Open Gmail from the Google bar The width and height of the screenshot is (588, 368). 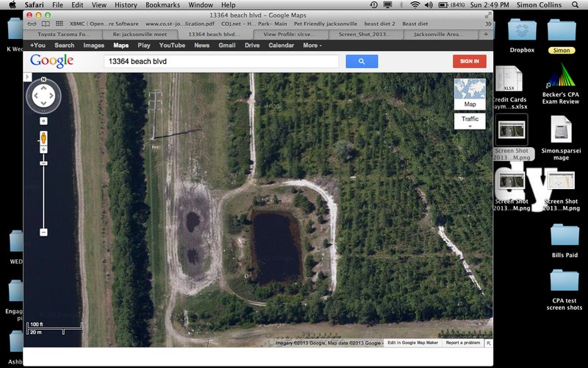tap(227, 45)
